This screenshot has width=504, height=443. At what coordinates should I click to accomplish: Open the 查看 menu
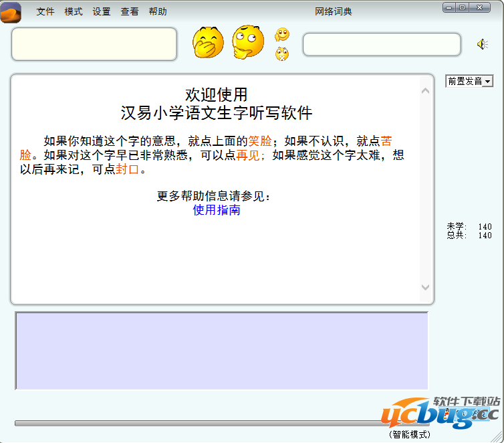(130, 11)
